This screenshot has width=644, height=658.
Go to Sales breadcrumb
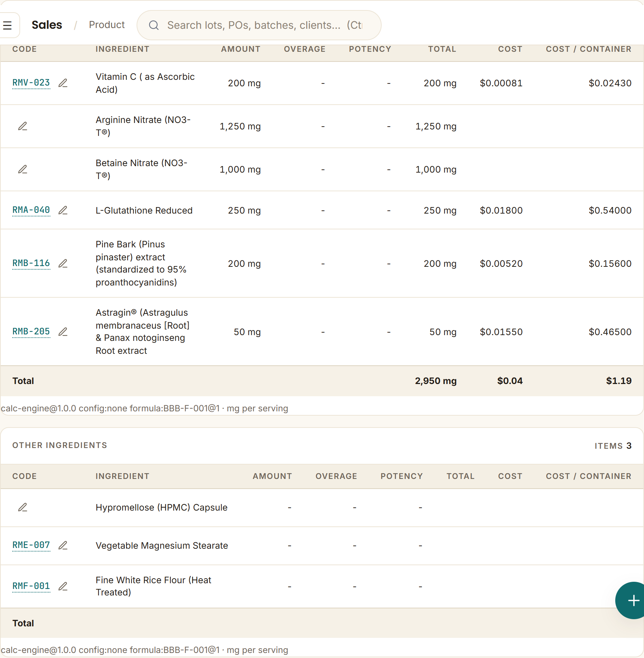point(47,25)
